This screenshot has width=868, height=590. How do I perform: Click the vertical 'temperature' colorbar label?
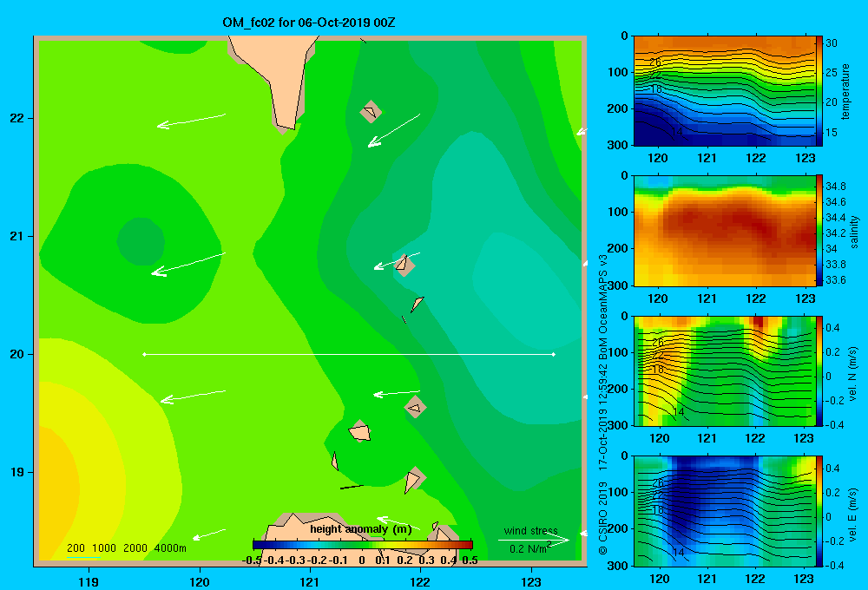point(845,92)
